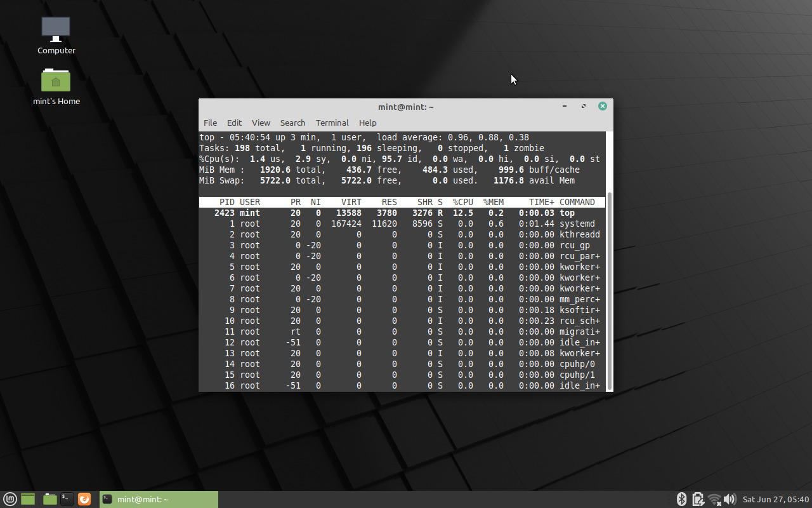This screenshot has height=508, width=812.
Task: Click PID 2423 in the process list
Action: [x=225, y=213]
